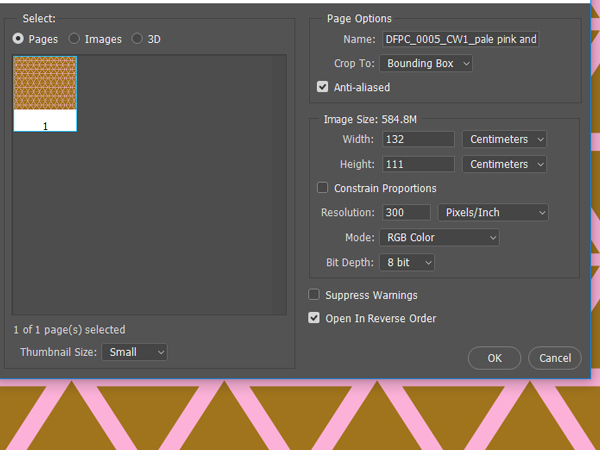Image resolution: width=600 pixels, height=450 pixels.
Task: Click the Resolution field showing 300
Action: tap(406, 212)
